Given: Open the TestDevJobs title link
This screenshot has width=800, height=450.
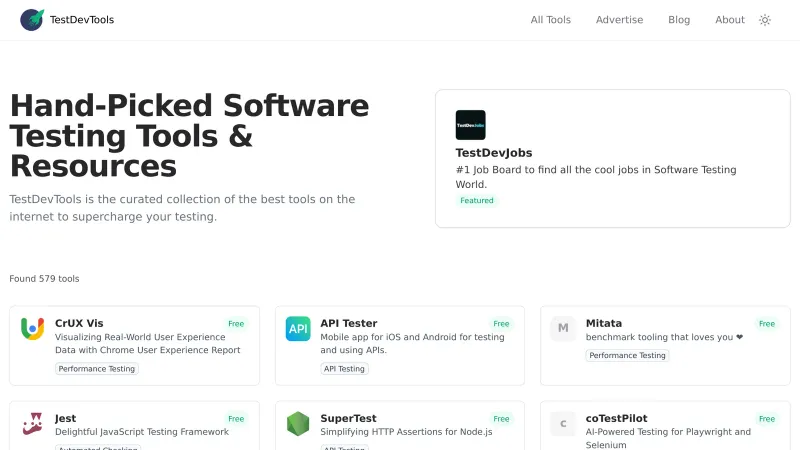Looking at the screenshot, I should pyautogui.click(x=494, y=153).
